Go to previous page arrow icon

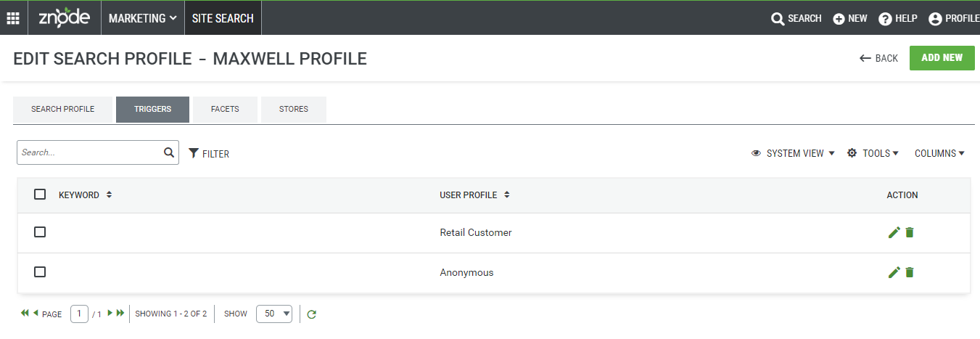tap(36, 313)
